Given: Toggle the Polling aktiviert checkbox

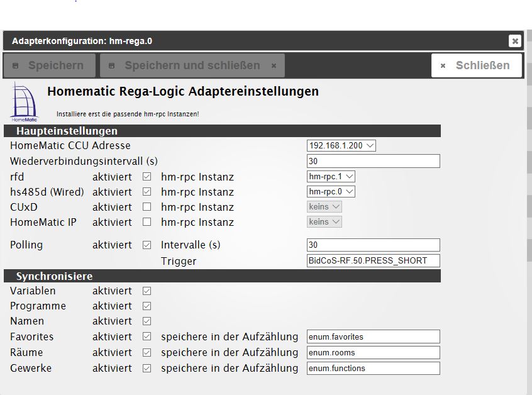Looking at the screenshot, I should pyautogui.click(x=147, y=245).
